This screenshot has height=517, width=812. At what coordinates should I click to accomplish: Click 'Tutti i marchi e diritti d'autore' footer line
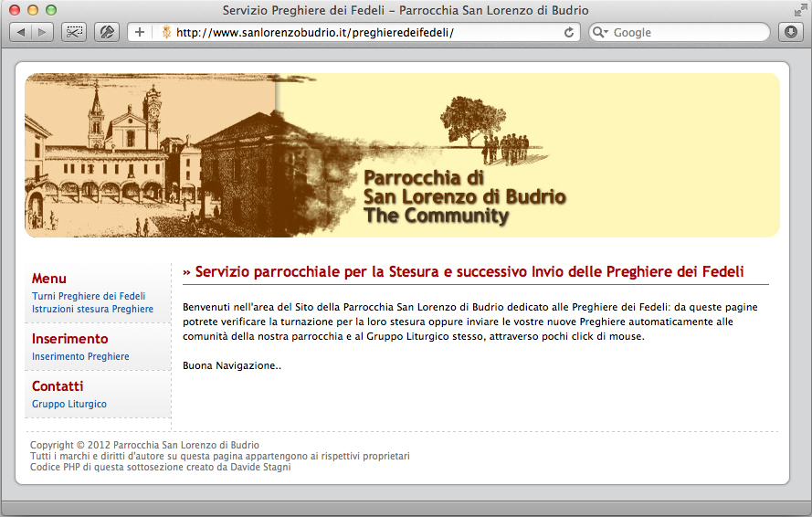click(x=219, y=456)
